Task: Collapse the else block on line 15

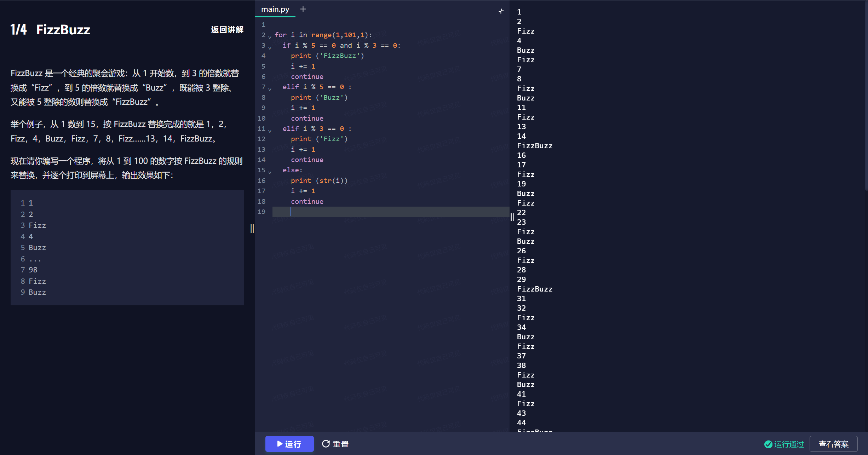Action: [x=270, y=172]
